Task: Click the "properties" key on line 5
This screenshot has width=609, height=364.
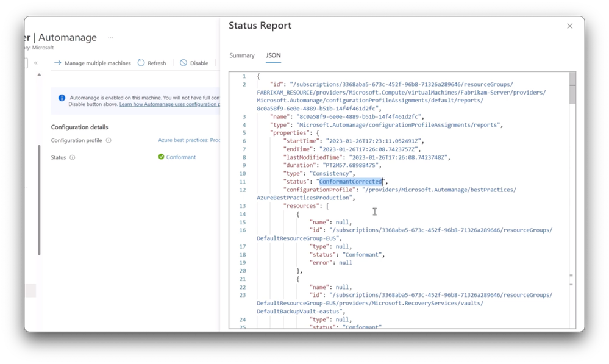Action: point(290,133)
